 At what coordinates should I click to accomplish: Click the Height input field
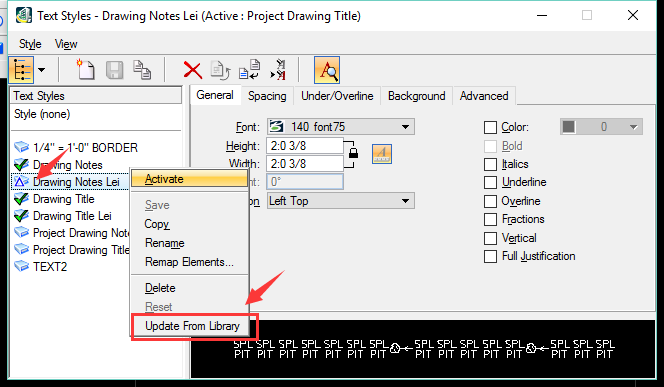click(304, 146)
